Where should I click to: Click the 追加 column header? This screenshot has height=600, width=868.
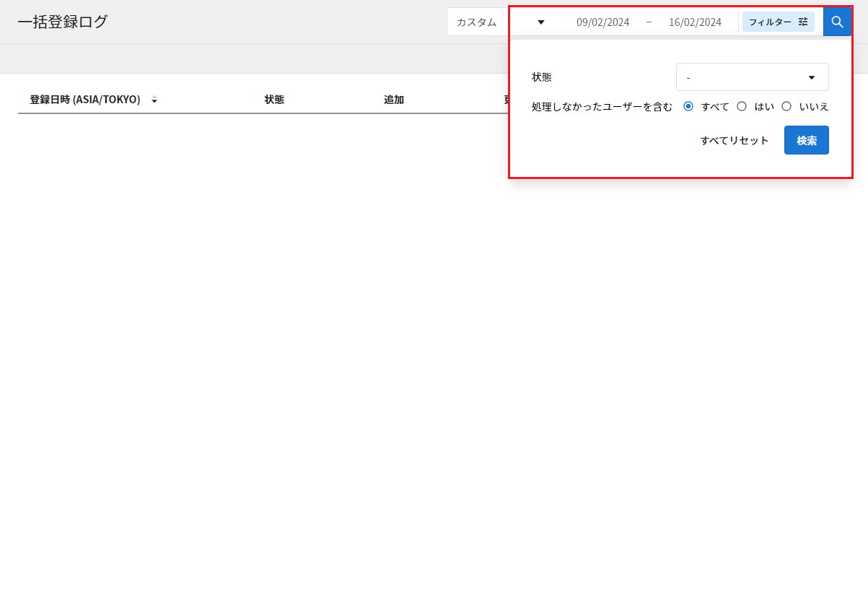[394, 100]
